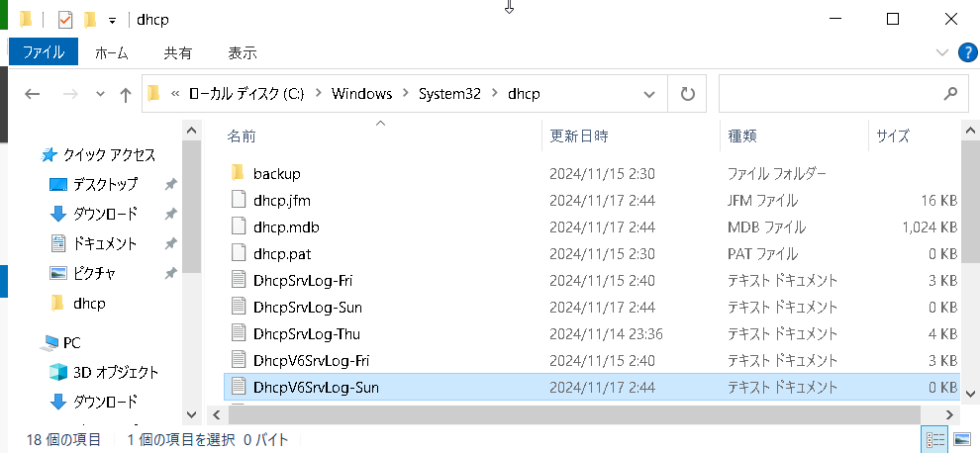This screenshot has width=980, height=453.
Task: Open the backup folder icon
Action: (237, 173)
